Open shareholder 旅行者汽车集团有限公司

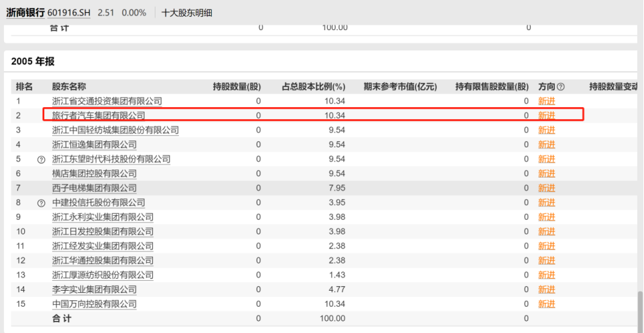click(99, 116)
